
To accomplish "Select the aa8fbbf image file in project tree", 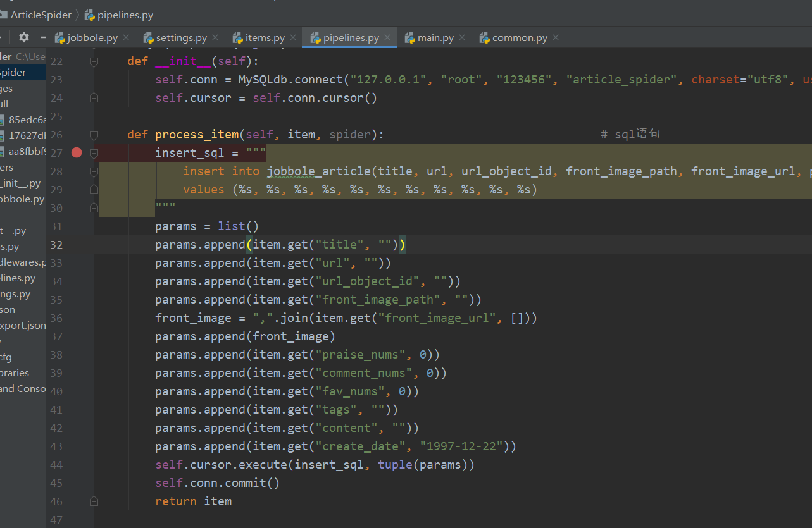I will 23,151.
